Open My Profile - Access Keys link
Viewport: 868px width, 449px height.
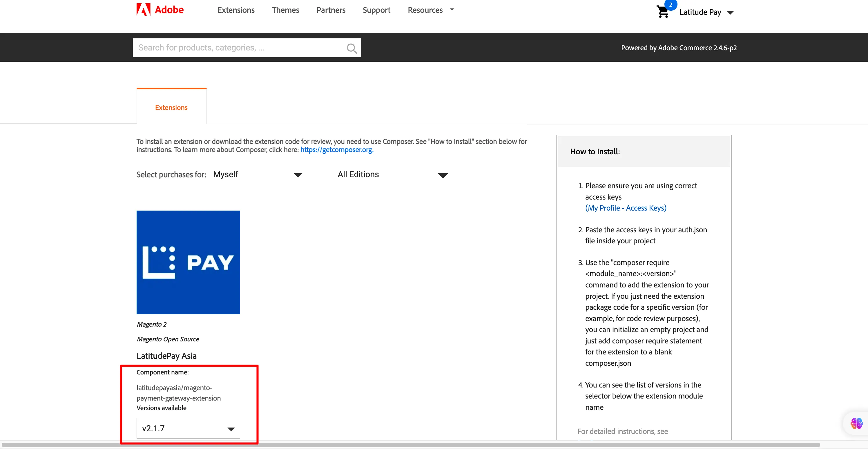(626, 208)
